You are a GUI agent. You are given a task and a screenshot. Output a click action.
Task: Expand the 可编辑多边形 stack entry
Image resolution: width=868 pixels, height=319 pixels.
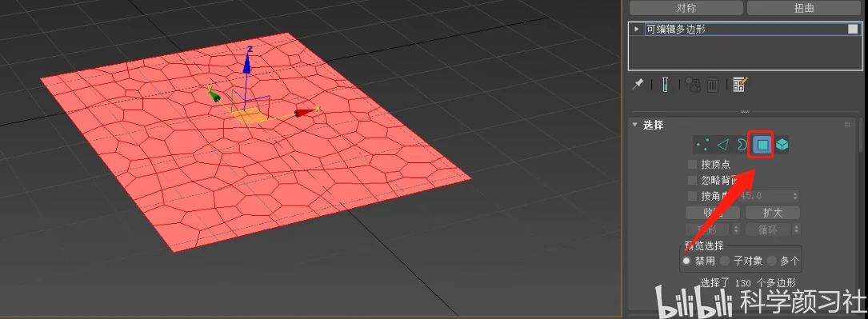click(x=637, y=29)
